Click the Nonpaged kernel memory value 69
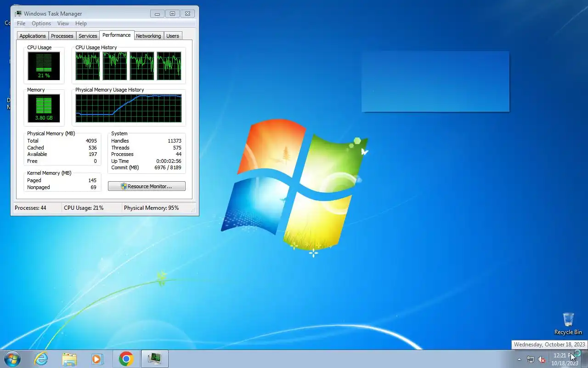This screenshot has height=368, width=588. tap(93, 187)
